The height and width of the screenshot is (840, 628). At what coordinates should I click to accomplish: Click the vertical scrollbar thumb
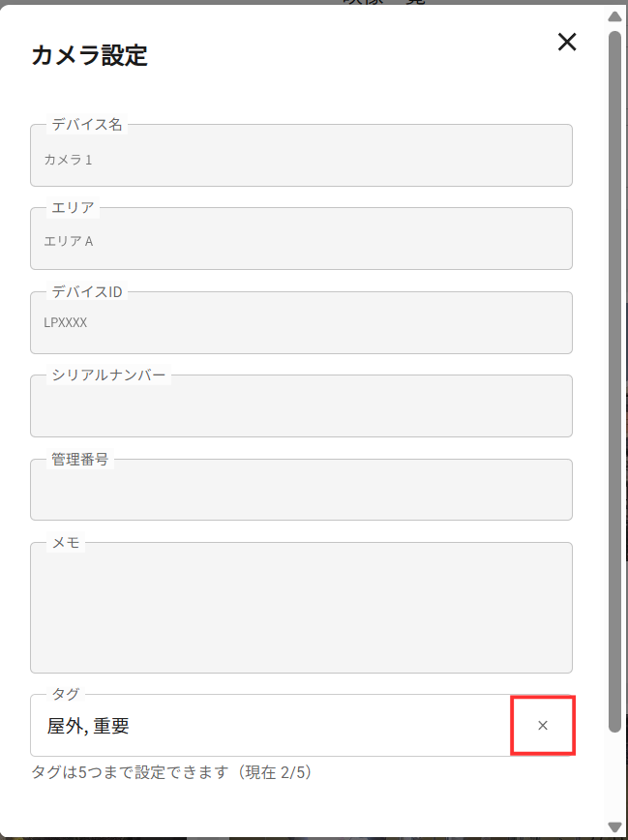pos(614,381)
